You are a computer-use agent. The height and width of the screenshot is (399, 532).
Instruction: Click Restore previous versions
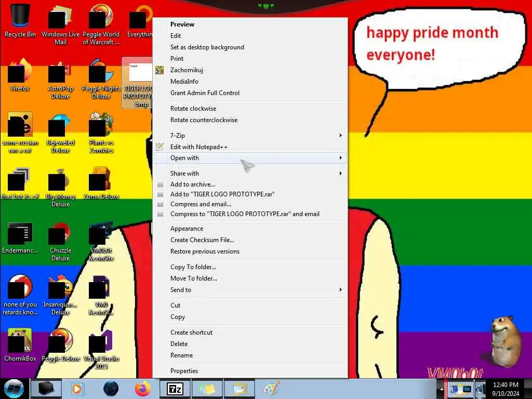(250, 251)
